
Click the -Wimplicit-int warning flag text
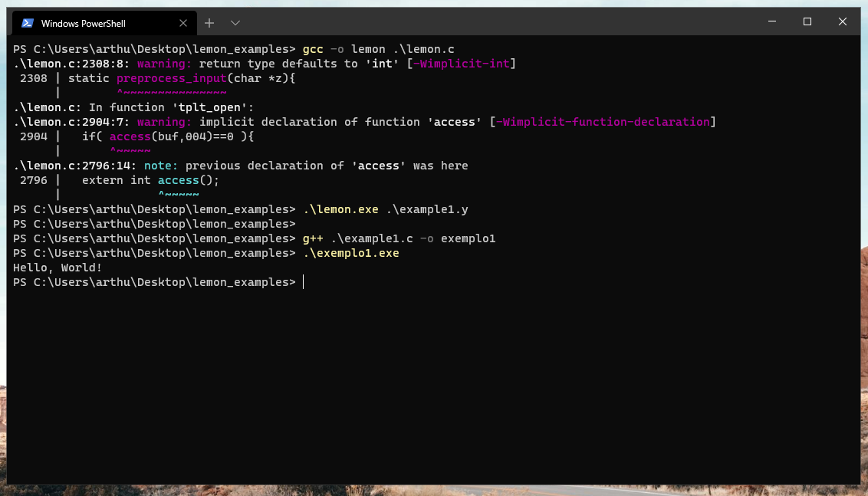[x=460, y=63]
